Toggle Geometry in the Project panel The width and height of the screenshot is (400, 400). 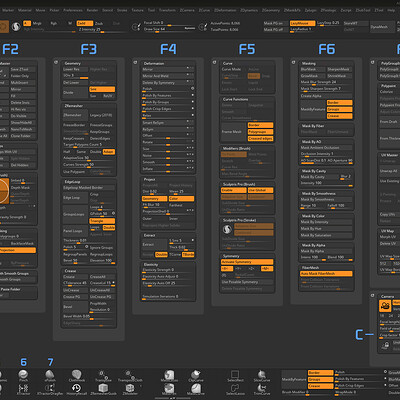click(155, 199)
